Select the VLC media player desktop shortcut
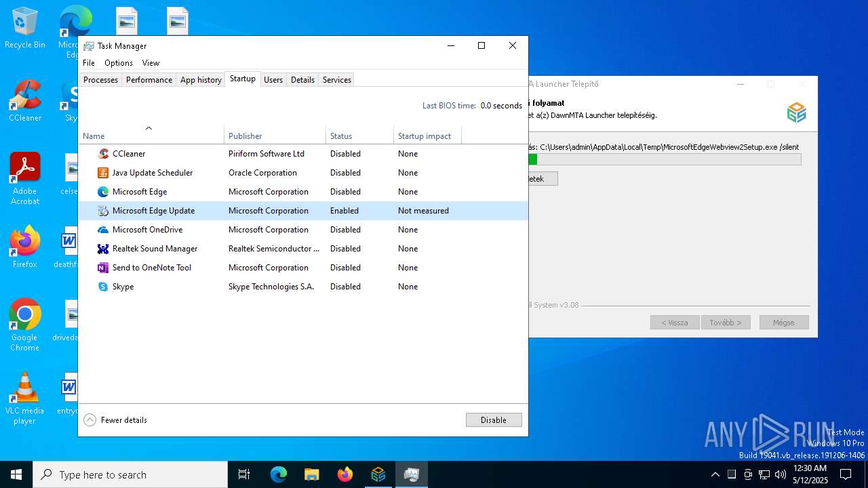The image size is (868, 488). (x=25, y=399)
